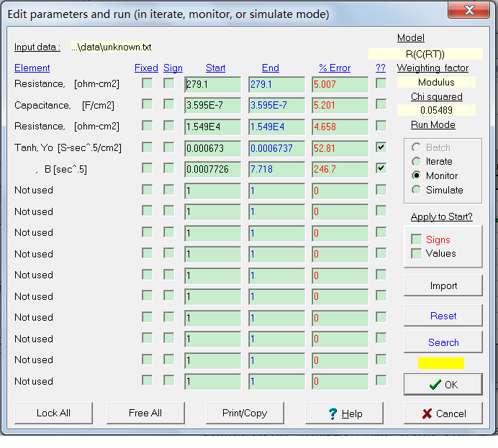
Task: Click the Model heading label
Action: (411, 38)
